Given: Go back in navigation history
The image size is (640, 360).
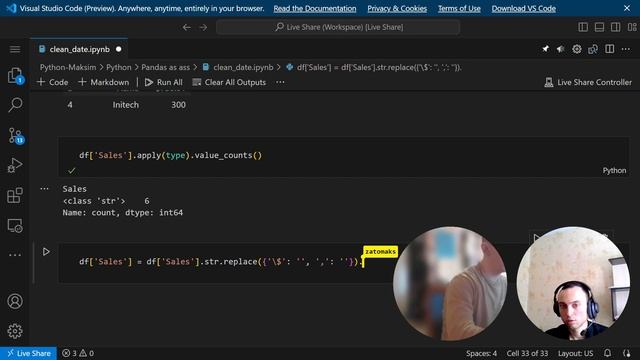Looking at the screenshot, I should [187, 27].
